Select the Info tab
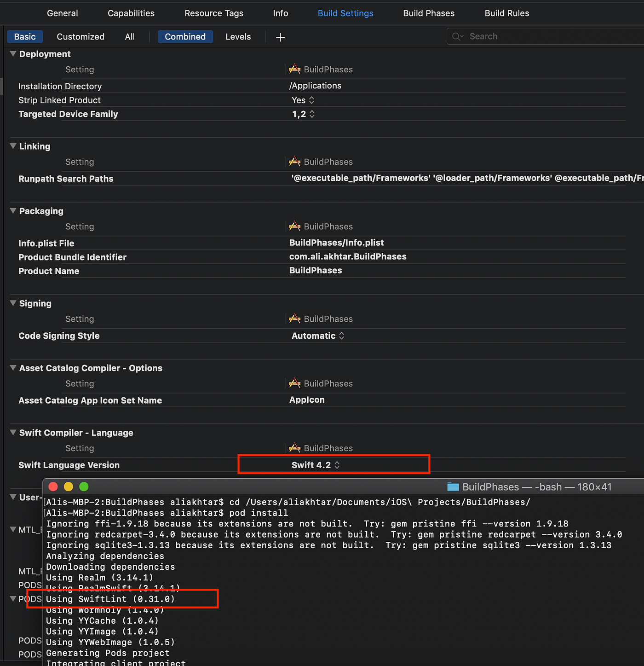The width and height of the screenshot is (644, 666). coord(281,13)
